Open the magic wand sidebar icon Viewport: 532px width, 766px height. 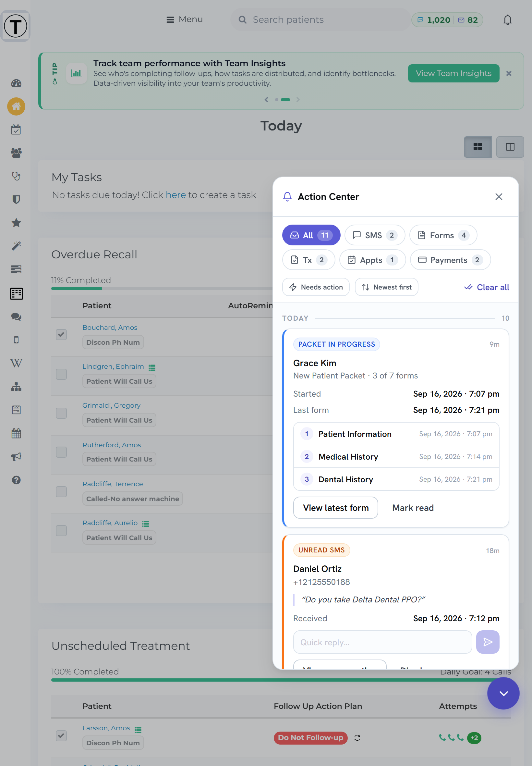(x=16, y=246)
